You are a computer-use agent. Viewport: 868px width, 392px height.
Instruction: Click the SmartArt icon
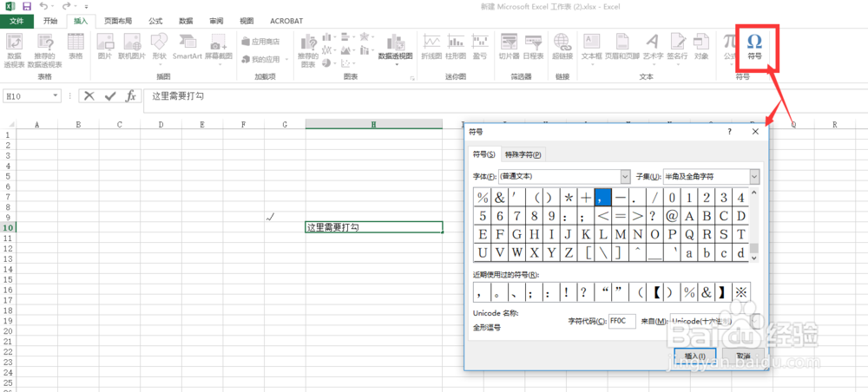pos(187,47)
